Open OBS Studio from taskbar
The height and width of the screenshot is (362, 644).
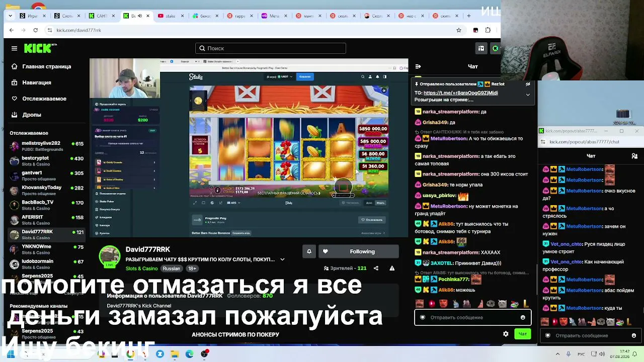coord(205,354)
